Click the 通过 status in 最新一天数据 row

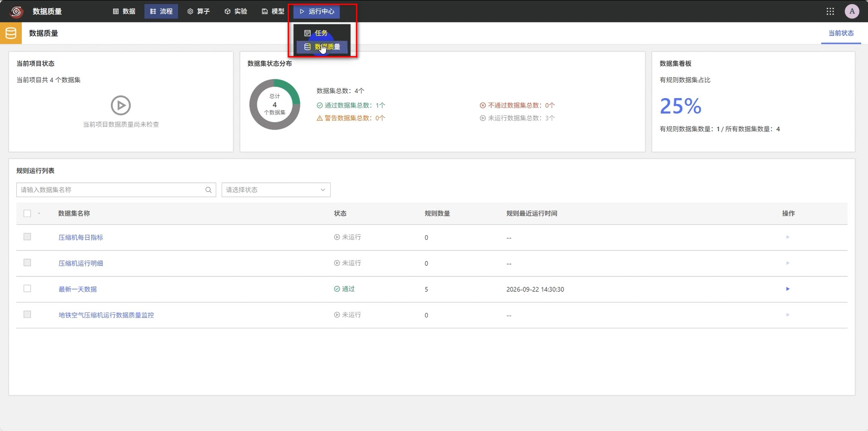(x=344, y=289)
